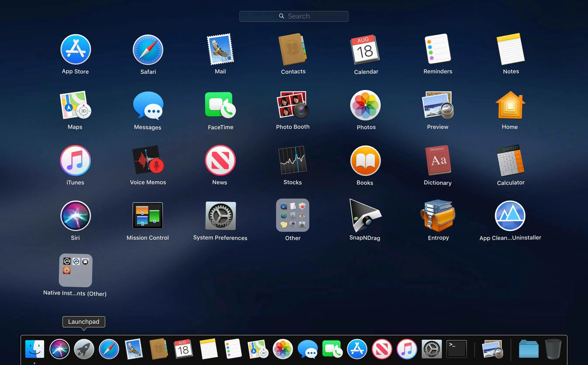The height and width of the screenshot is (365, 588).
Task: Launch the Calculator app
Action: tap(510, 160)
